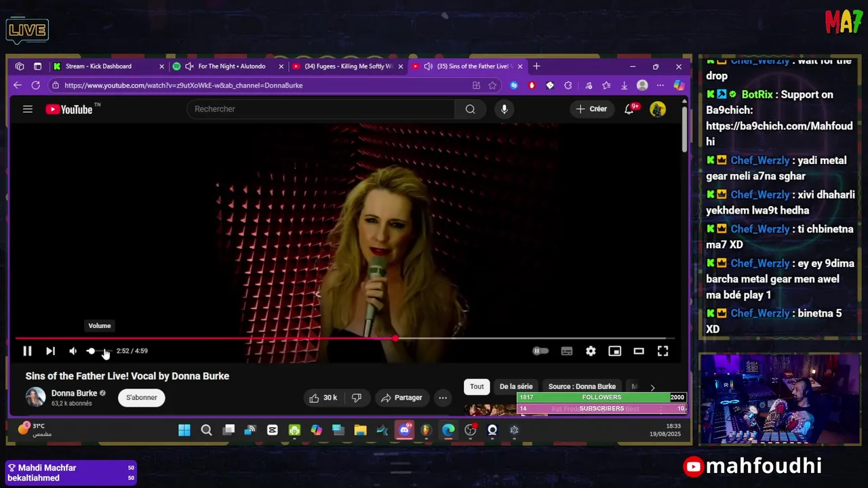Open the three-dot more actions menu

click(x=443, y=398)
